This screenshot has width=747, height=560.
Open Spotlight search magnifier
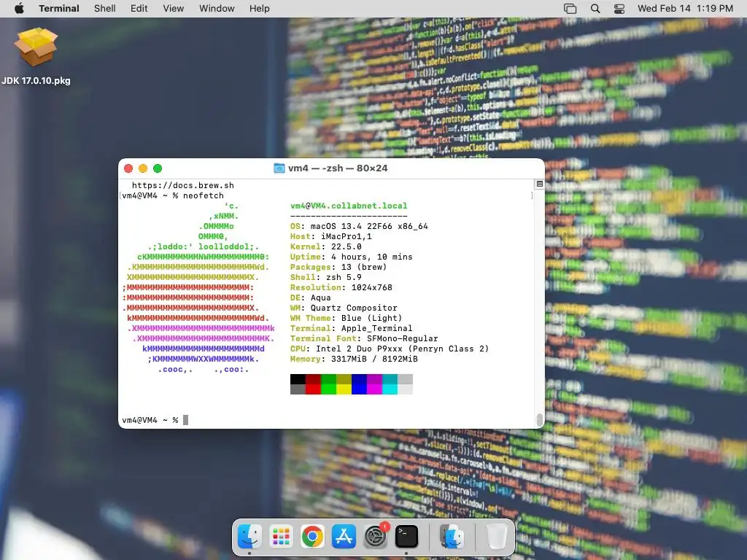(595, 9)
